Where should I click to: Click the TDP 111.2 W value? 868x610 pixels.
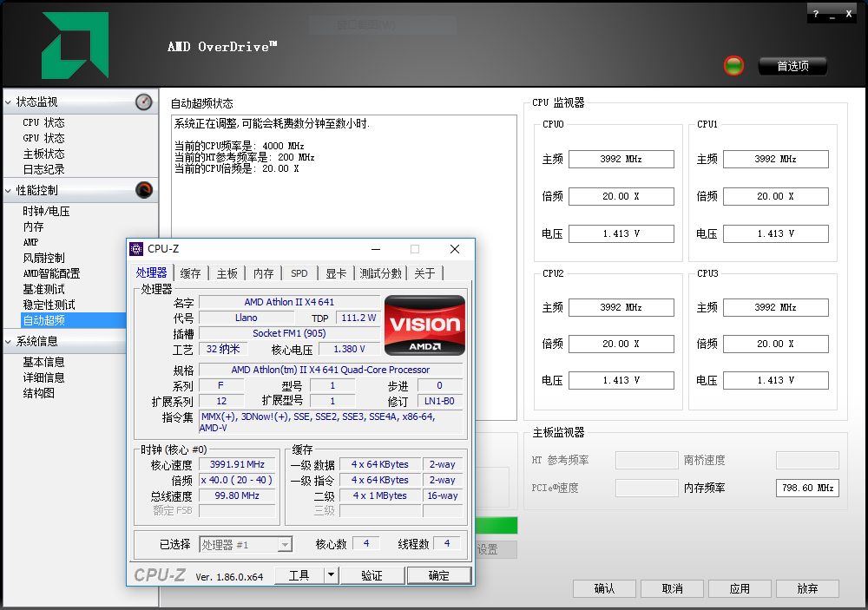tap(358, 318)
